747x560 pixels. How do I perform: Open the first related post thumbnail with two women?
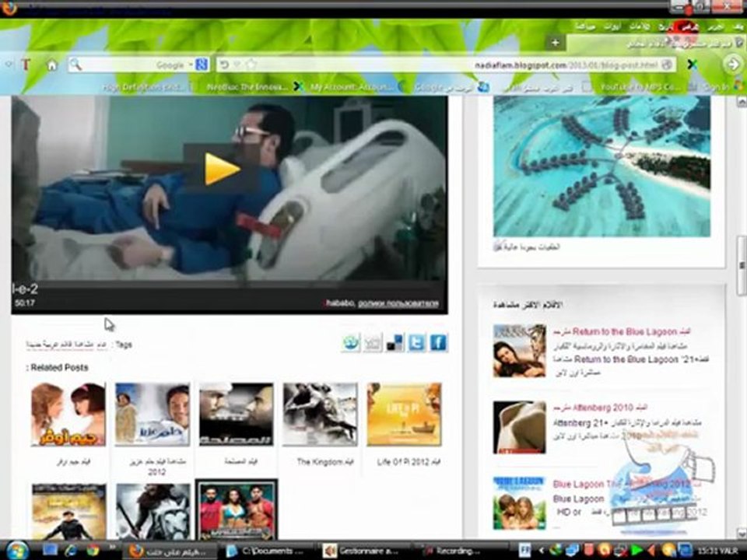[x=68, y=415]
